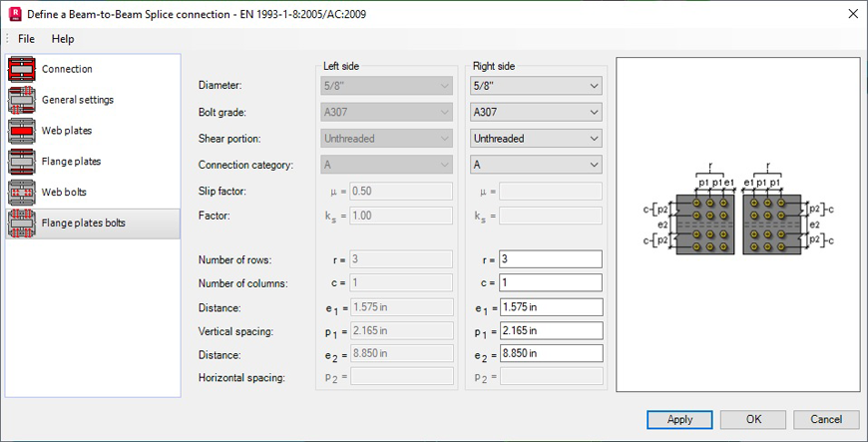Screen dimensions: 868x442
Task: Focus right side number of columns field
Action: (550, 283)
